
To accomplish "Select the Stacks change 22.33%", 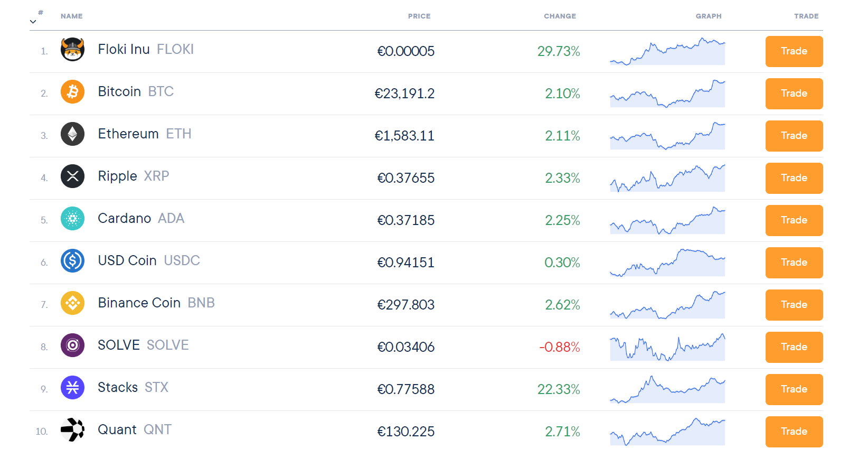I will click(x=559, y=389).
